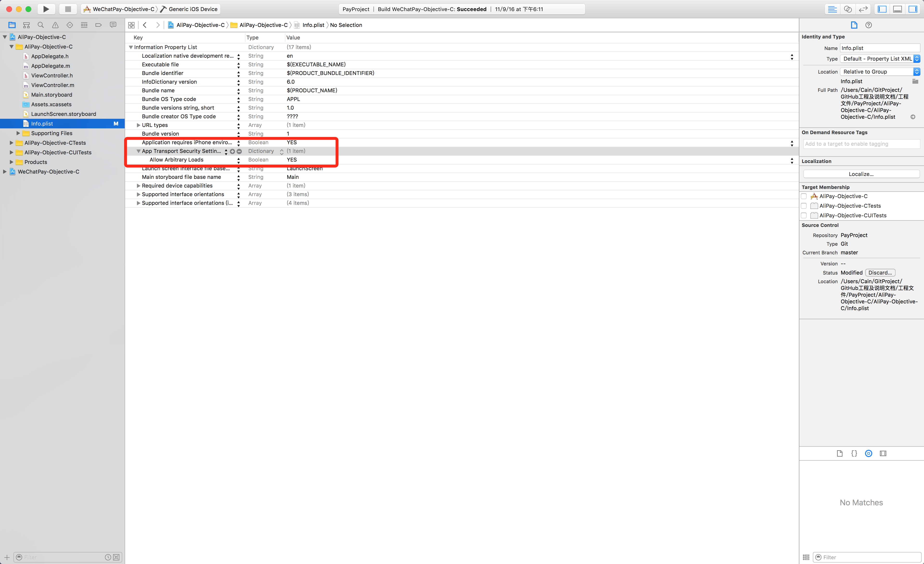The width and height of the screenshot is (924, 564).
Task: Click the add (+) button on App Transport Security row
Action: point(232,151)
